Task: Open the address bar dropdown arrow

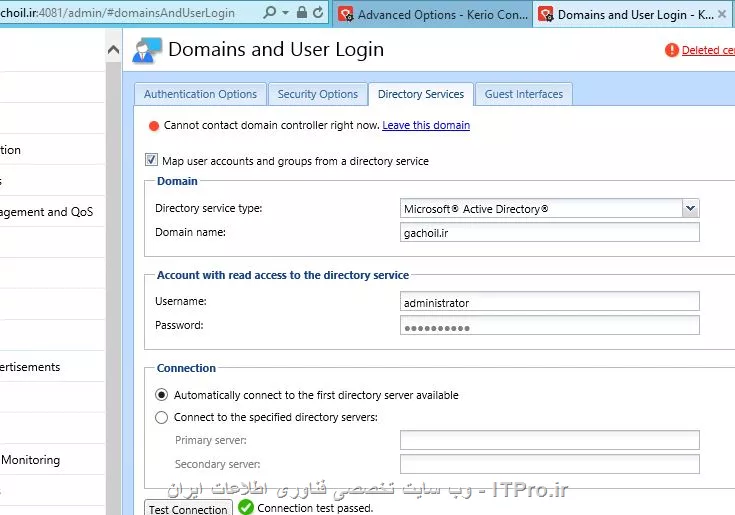Action: pos(285,13)
